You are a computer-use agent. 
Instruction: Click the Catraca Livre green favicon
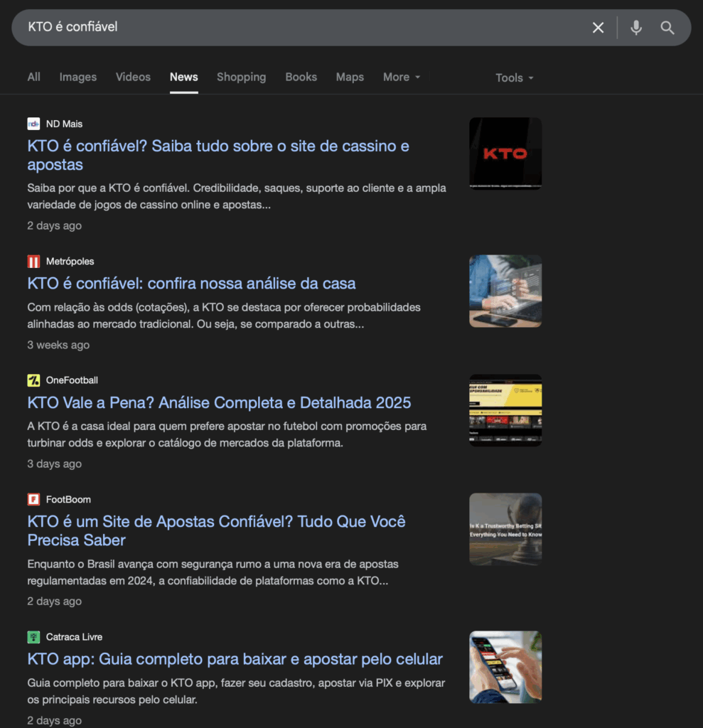(33, 637)
